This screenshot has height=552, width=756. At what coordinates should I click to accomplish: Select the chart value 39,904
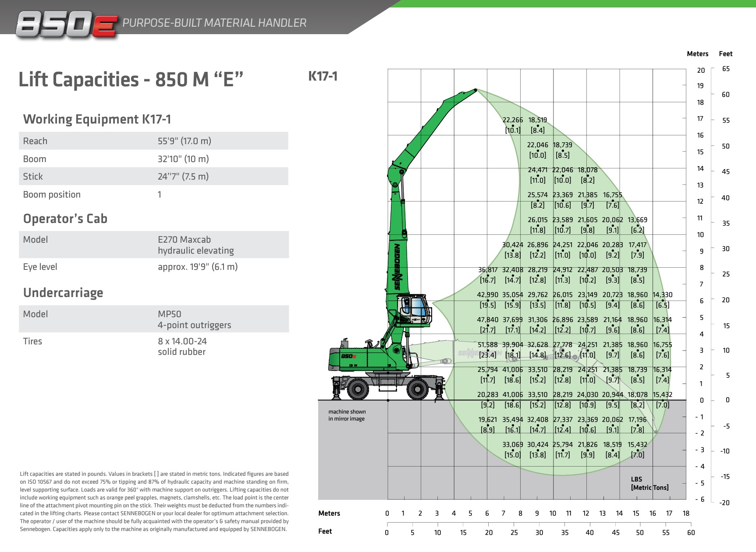(x=513, y=345)
